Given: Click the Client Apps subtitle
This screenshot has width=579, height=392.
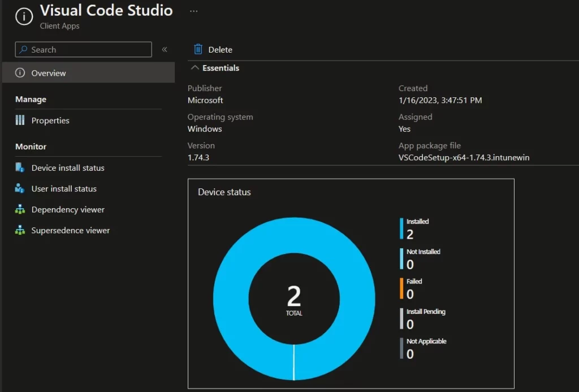Looking at the screenshot, I should coord(59,26).
